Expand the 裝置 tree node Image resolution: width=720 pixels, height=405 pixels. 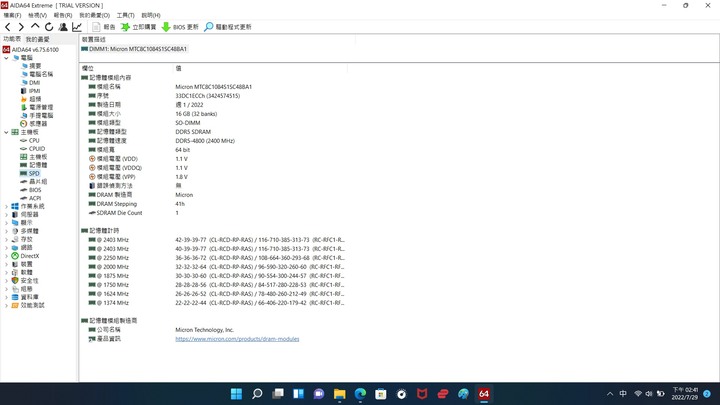coord(6,264)
